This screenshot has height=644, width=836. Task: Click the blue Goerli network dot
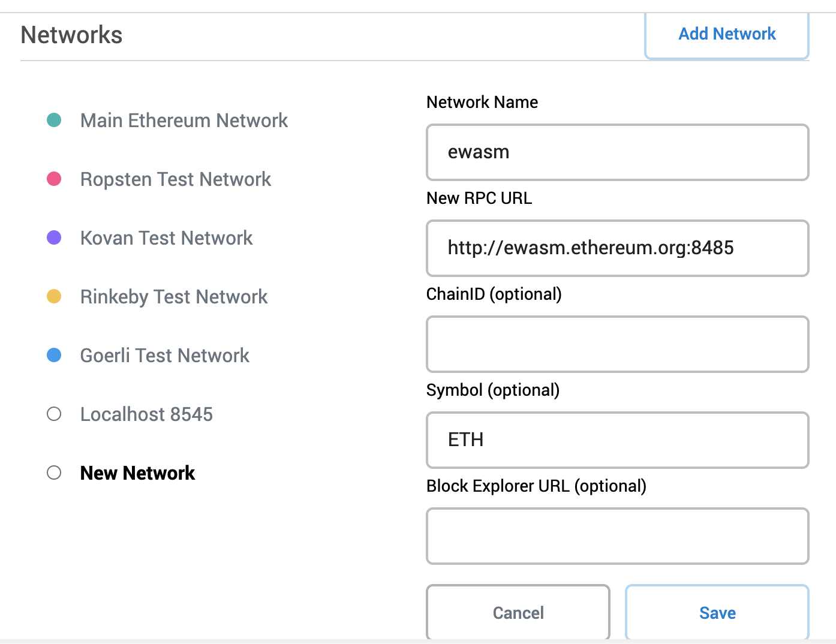(54, 355)
